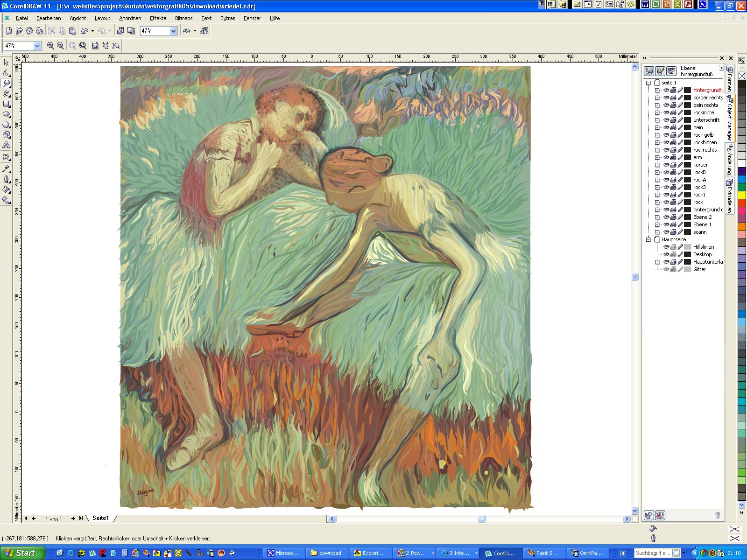The image size is (747, 560).
Task: Select the Interactive Blend tool
Action: [6, 157]
